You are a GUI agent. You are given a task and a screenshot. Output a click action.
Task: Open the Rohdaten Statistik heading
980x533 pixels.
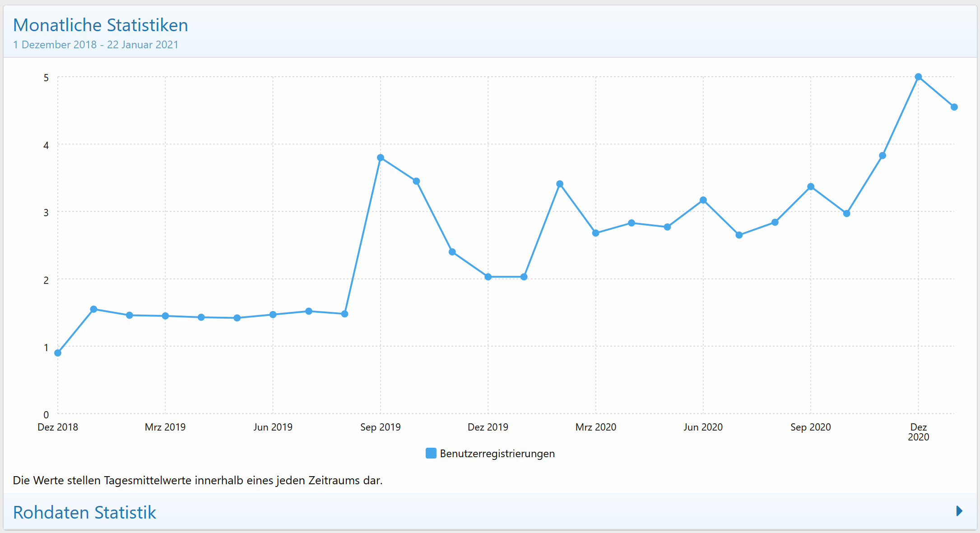pos(84,513)
